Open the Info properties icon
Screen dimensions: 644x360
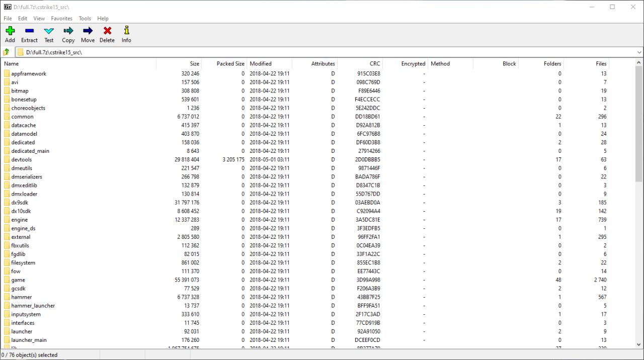(x=126, y=31)
